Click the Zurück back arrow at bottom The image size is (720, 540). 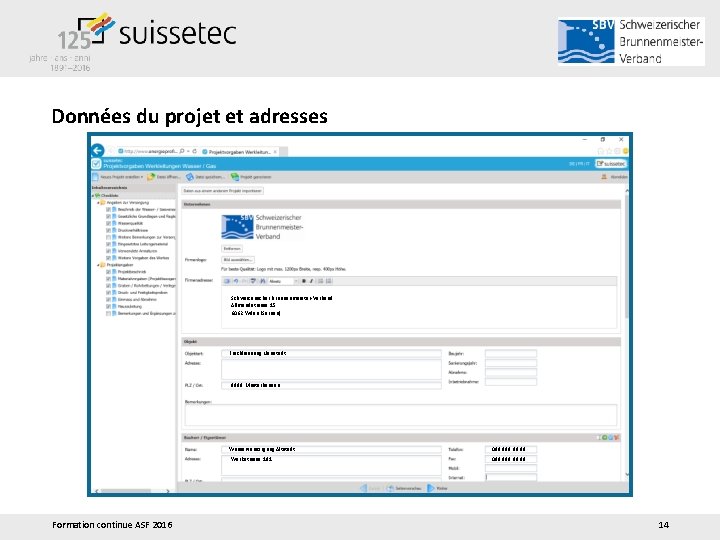363,488
